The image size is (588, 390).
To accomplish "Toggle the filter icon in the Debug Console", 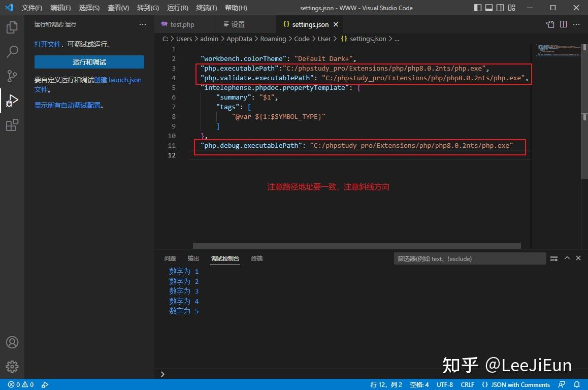I will [x=553, y=258].
